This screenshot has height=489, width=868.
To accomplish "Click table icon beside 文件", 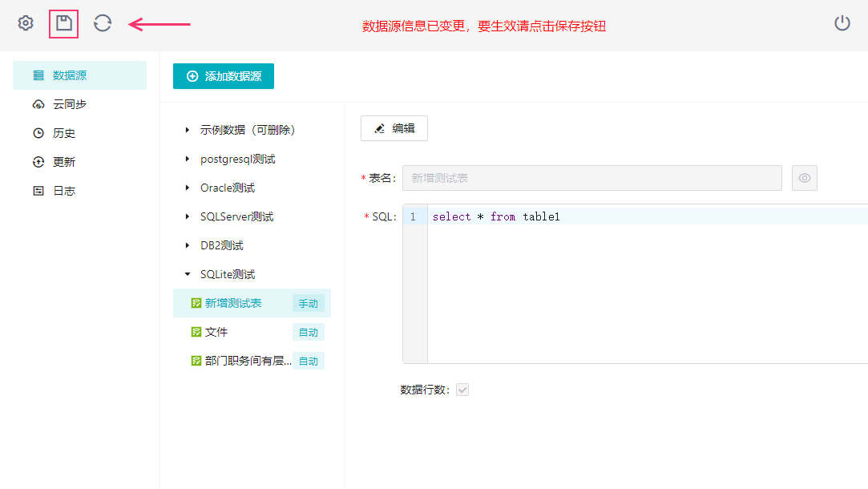I will tap(196, 332).
